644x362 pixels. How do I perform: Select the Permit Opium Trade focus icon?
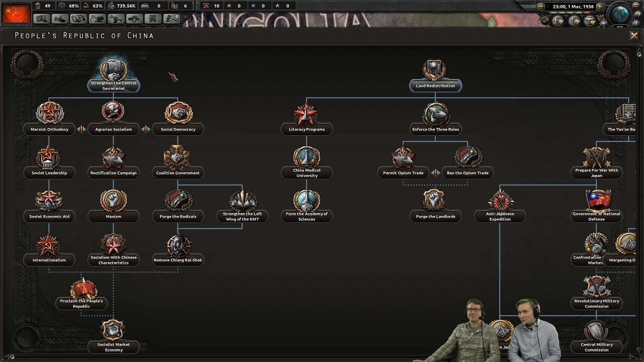pyautogui.click(x=403, y=157)
